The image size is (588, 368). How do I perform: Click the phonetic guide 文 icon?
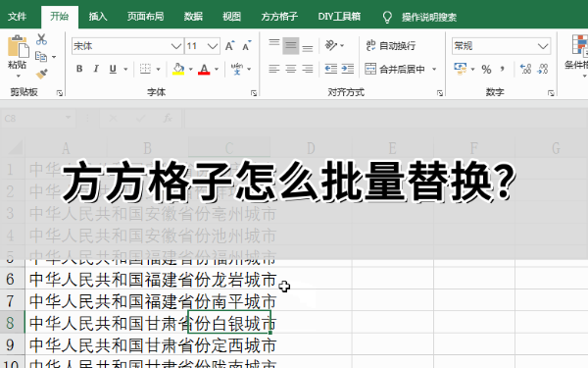[237, 69]
